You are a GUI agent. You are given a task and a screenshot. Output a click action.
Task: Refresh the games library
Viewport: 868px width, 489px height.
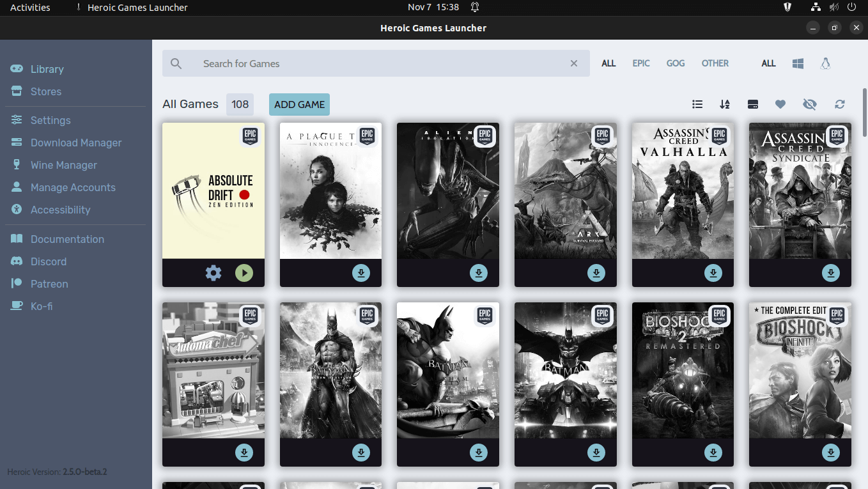[x=839, y=104]
